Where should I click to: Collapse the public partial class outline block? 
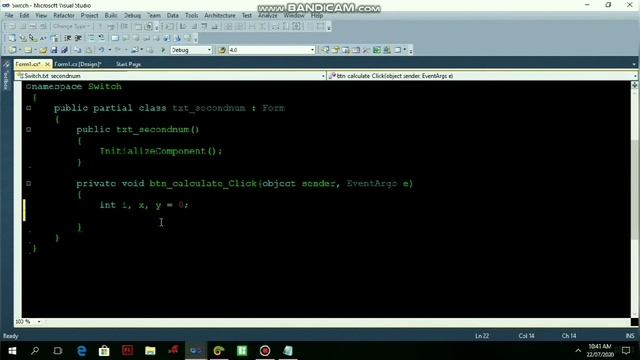(x=29, y=108)
